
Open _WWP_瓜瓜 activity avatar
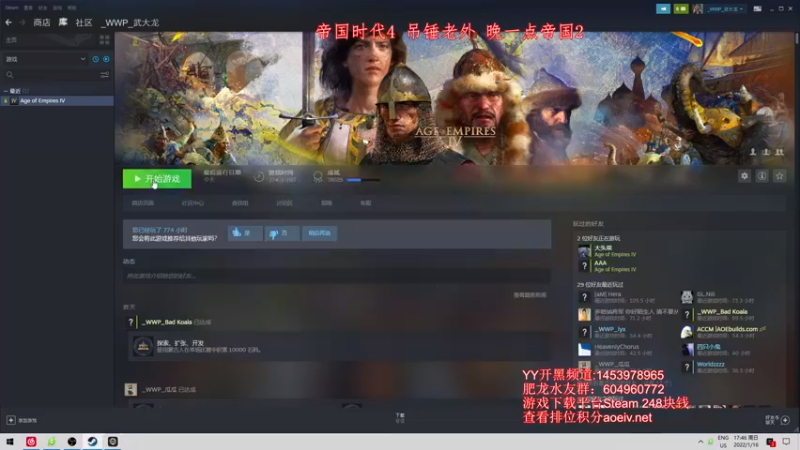coord(131,389)
